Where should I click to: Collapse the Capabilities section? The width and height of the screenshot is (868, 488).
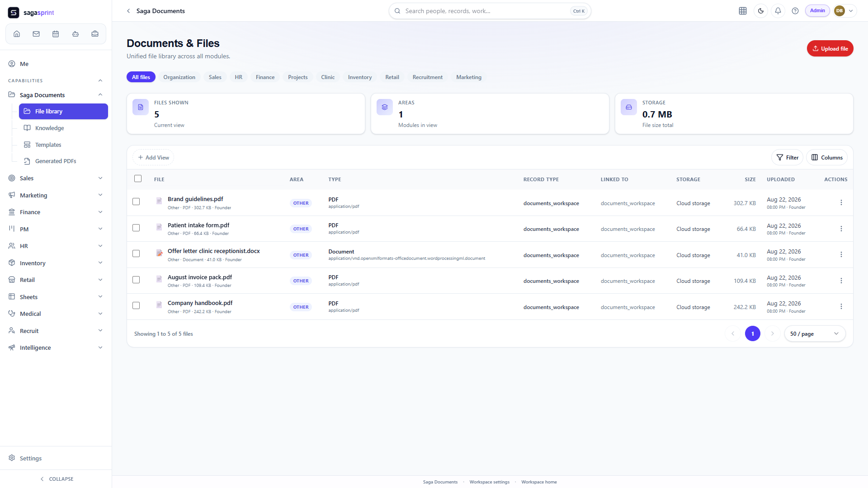(x=100, y=80)
